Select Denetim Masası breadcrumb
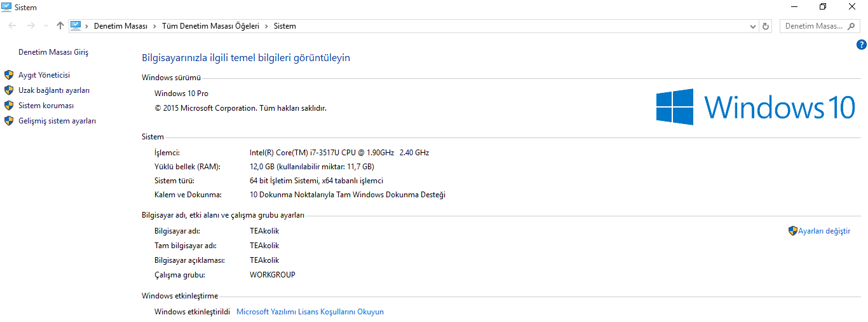 pos(121,26)
